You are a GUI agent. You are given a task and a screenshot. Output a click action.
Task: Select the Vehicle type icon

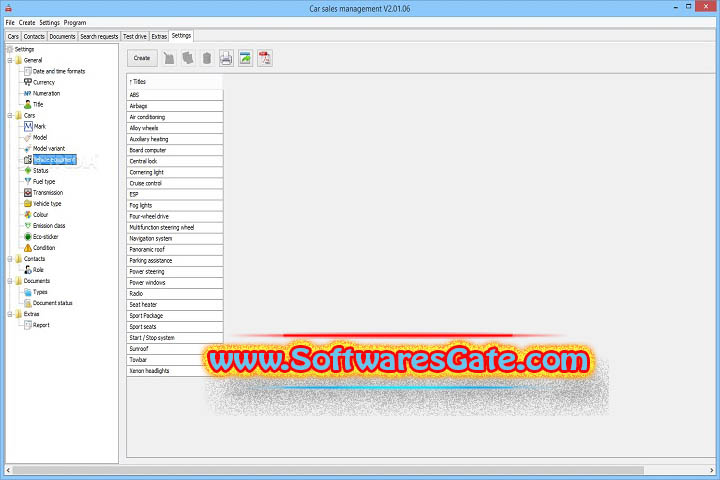click(x=28, y=203)
